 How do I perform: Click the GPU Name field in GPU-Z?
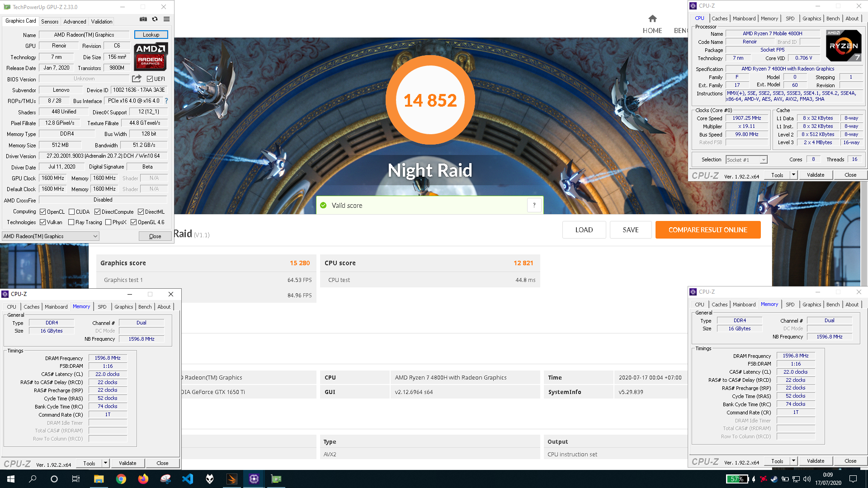point(84,35)
